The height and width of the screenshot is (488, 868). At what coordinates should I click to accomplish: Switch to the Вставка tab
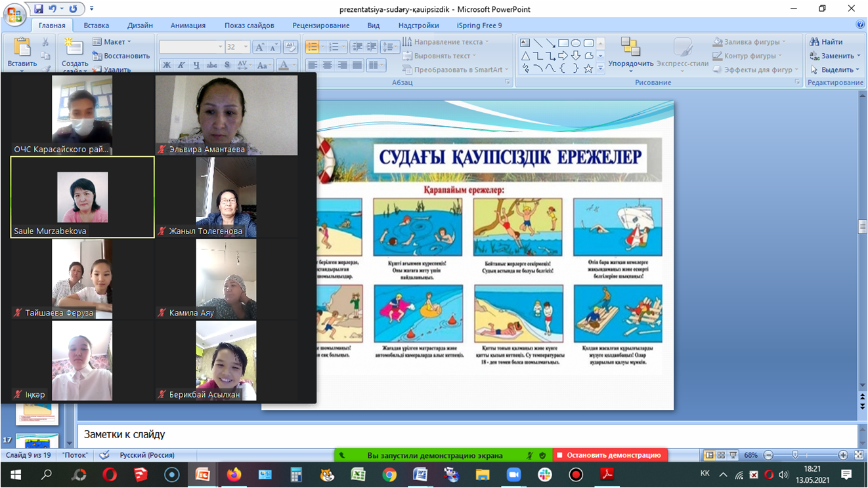click(96, 26)
